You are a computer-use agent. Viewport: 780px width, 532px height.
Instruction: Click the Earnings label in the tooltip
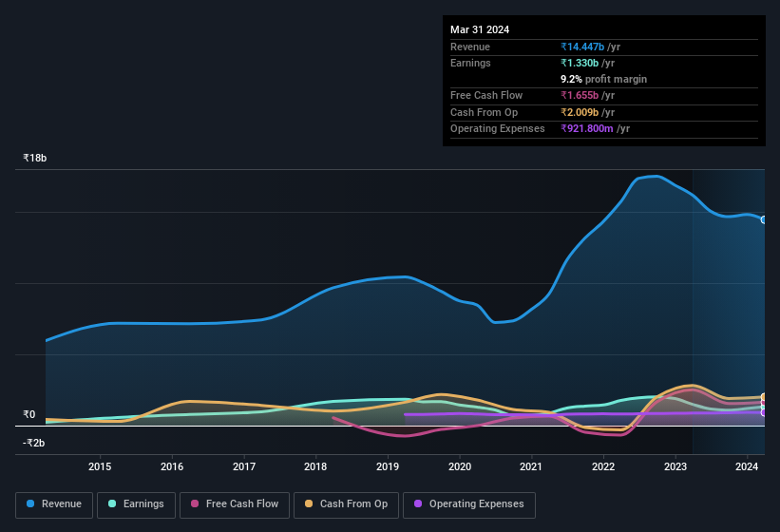[x=470, y=63]
